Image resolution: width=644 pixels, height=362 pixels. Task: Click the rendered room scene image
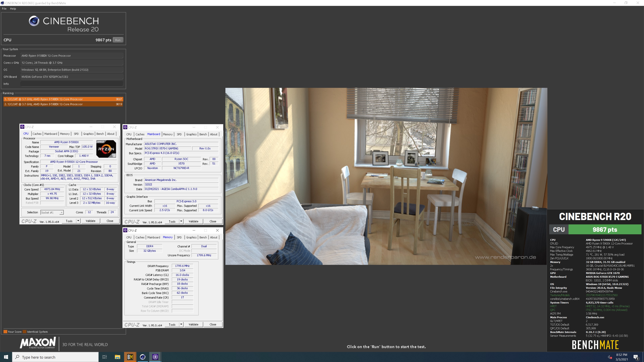tap(386, 176)
